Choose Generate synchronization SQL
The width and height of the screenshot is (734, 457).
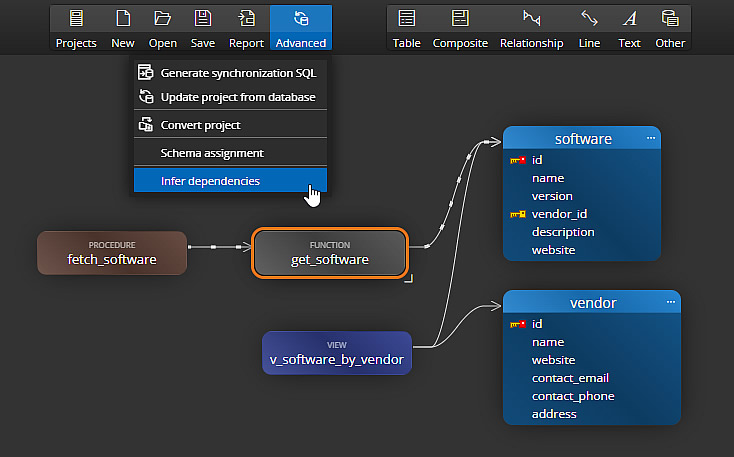coord(230,73)
